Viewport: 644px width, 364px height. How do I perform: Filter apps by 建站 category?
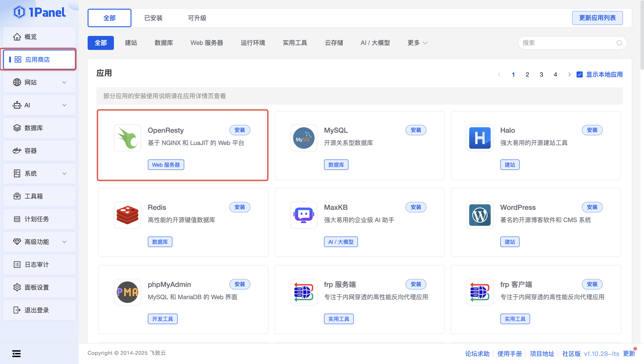point(131,43)
